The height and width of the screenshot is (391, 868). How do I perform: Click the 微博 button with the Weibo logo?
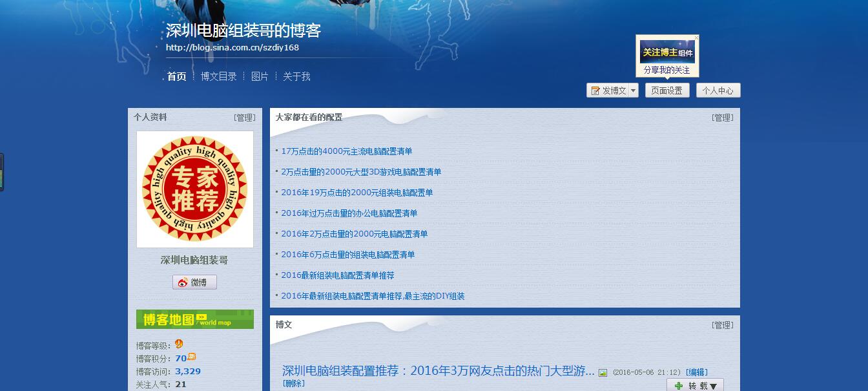194,282
